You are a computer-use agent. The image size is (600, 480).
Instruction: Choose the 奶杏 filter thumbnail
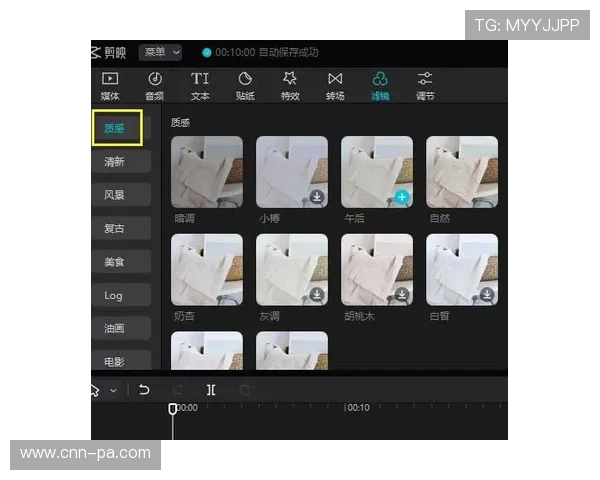(x=207, y=270)
